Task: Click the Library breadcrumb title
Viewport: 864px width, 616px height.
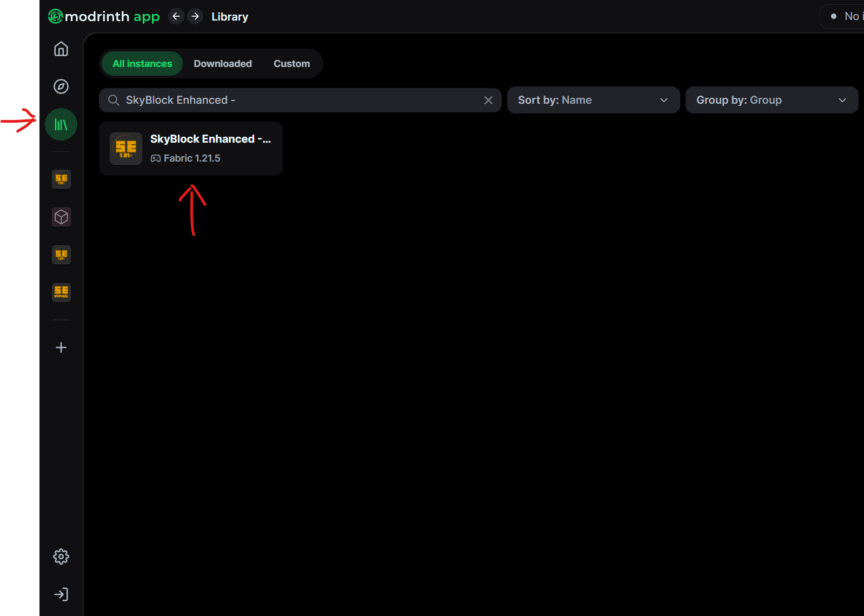Action: [230, 17]
